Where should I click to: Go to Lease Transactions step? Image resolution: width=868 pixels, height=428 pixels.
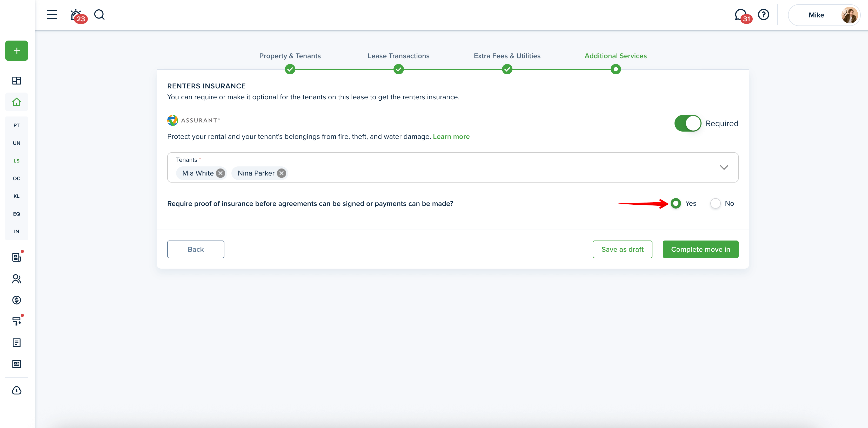point(398,56)
